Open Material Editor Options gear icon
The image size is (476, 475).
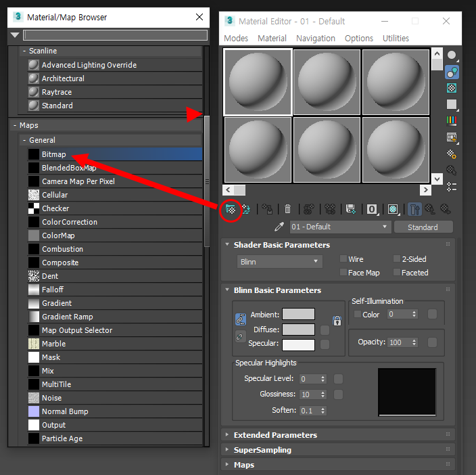coord(452,154)
